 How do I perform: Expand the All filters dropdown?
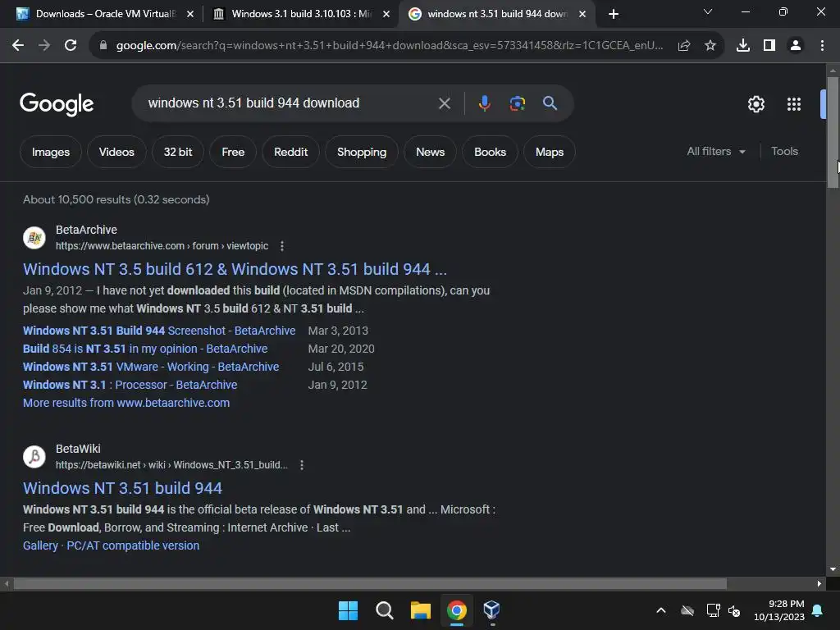(x=715, y=152)
